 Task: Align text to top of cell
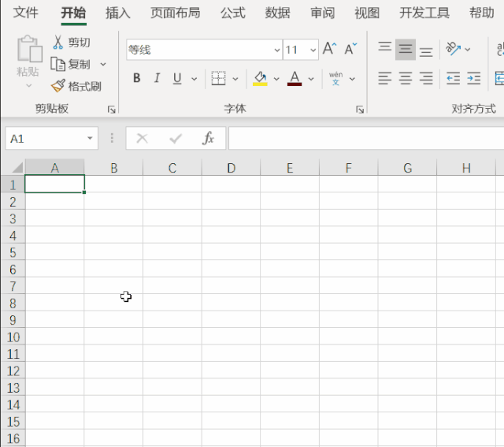pyautogui.click(x=385, y=47)
